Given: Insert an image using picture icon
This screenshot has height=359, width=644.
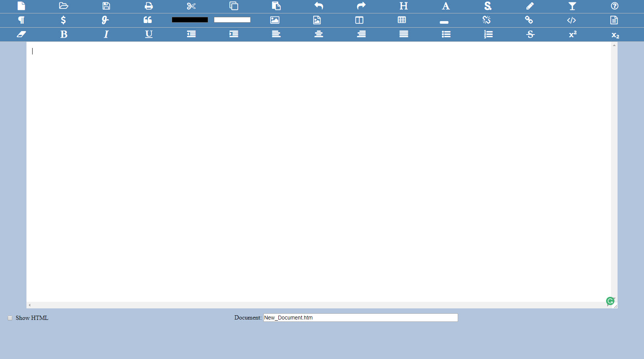Looking at the screenshot, I should [275, 20].
